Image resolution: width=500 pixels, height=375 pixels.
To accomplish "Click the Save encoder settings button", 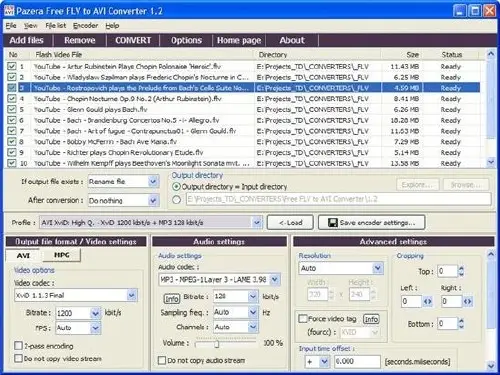I will (372, 223).
